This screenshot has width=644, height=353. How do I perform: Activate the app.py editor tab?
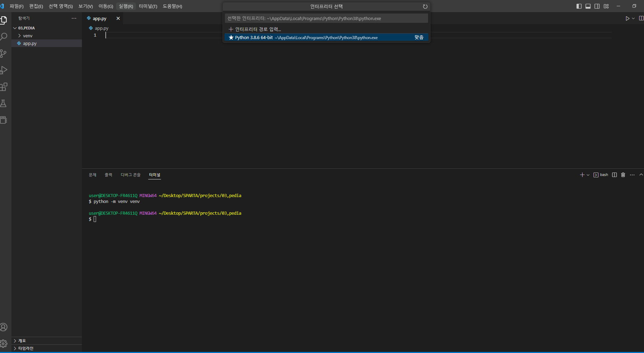(103, 18)
